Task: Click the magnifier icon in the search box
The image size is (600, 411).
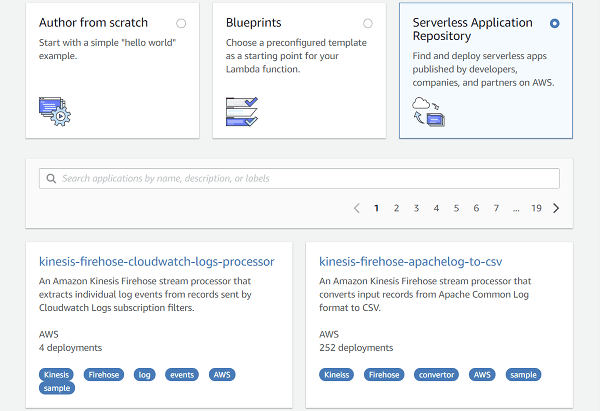Action: pyautogui.click(x=51, y=178)
